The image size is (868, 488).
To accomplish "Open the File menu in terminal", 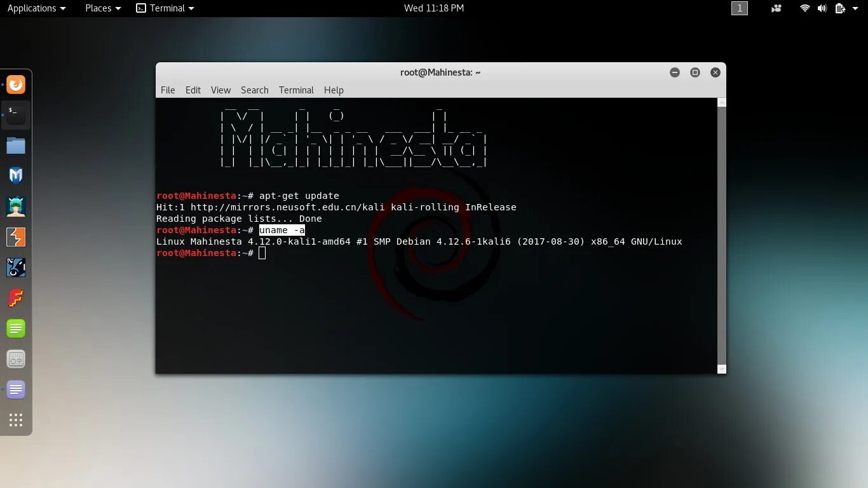I will tap(168, 90).
